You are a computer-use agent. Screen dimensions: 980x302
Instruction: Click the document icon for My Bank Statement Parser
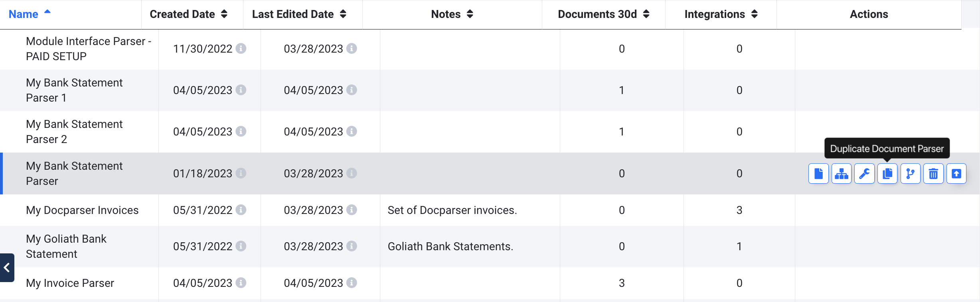pos(818,174)
